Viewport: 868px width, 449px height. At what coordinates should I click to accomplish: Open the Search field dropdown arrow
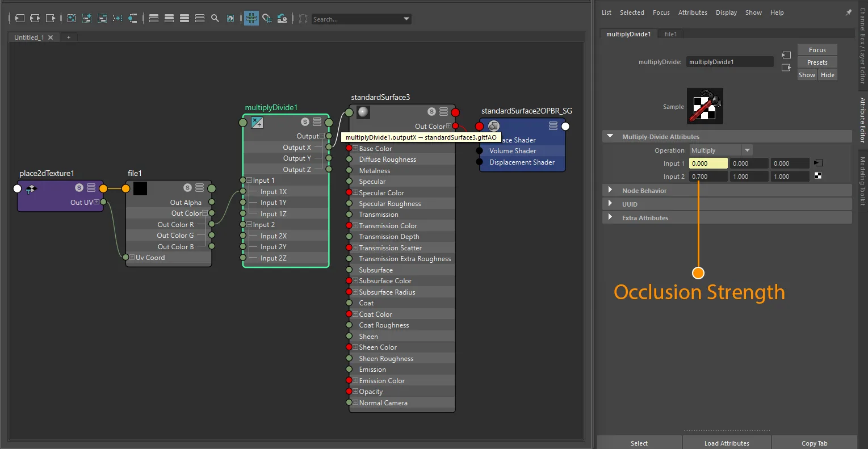pos(406,19)
